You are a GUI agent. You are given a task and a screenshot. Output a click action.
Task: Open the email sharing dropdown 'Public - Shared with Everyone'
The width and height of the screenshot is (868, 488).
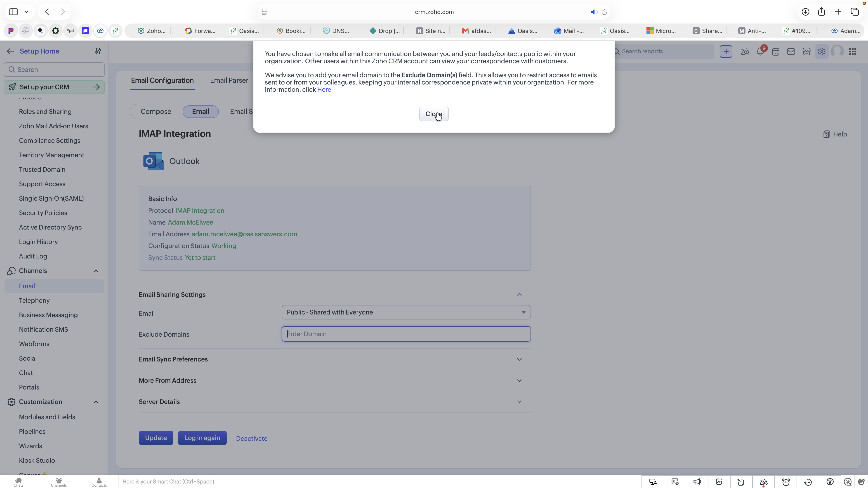coord(406,312)
